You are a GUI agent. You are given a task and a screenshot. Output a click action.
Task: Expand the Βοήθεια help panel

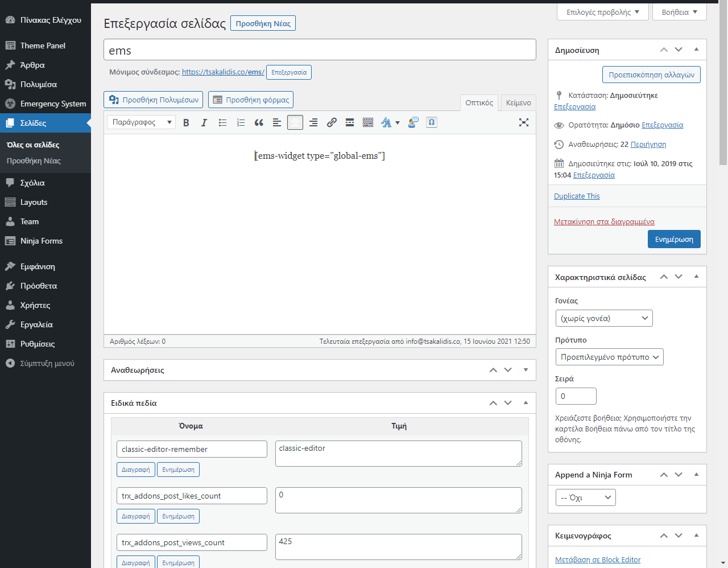coord(679,12)
